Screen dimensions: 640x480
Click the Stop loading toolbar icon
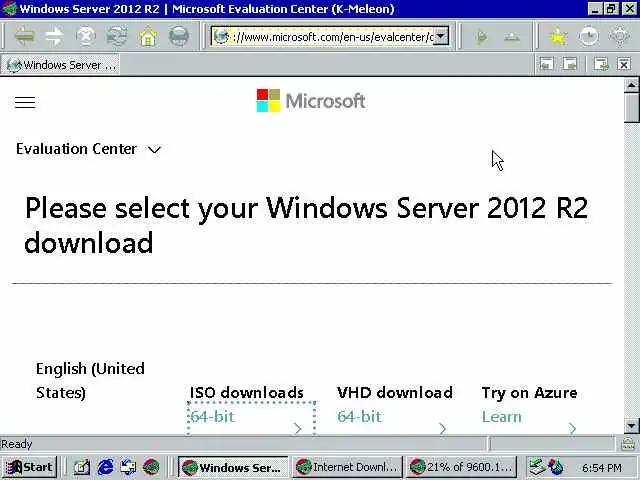tap(86, 37)
